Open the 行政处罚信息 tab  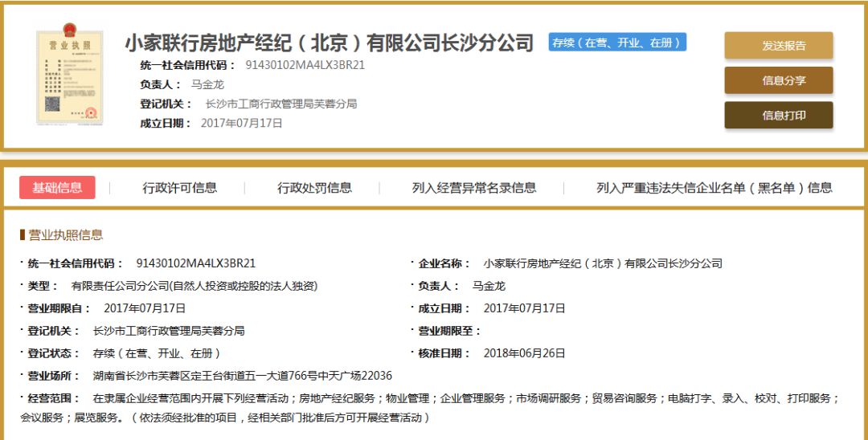[x=314, y=188]
